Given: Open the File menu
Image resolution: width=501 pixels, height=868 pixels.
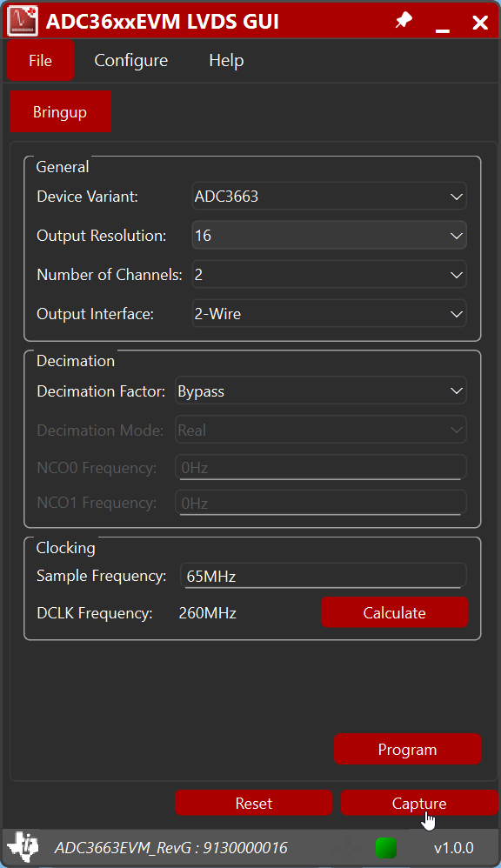Looking at the screenshot, I should click(40, 60).
